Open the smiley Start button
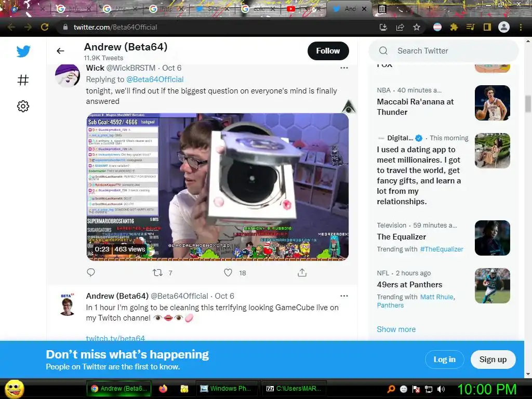This screenshot has width=532, height=399. pos(14,389)
